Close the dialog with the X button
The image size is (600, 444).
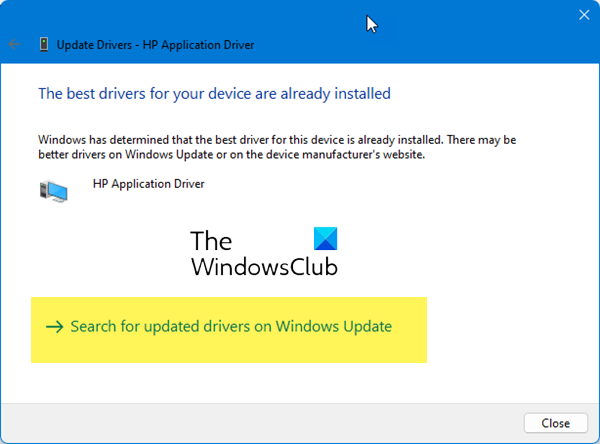click(x=584, y=15)
